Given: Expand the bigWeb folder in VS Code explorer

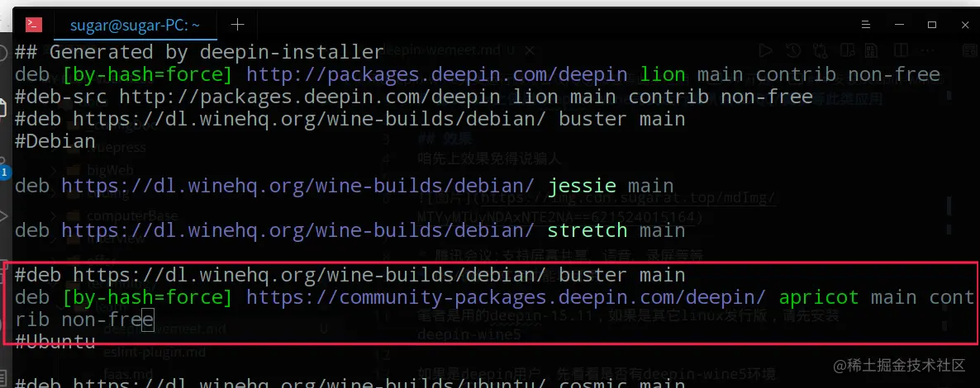Looking at the screenshot, I should 112,168.
